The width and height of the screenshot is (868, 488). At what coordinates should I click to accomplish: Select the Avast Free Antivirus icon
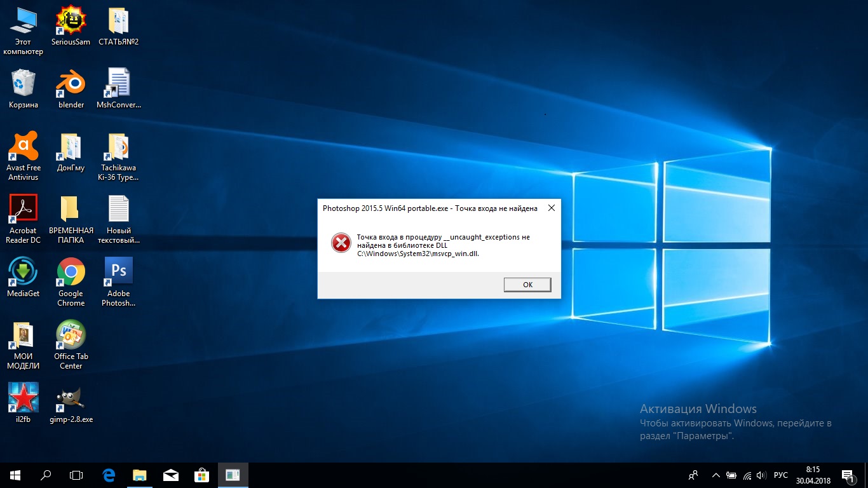click(x=23, y=156)
